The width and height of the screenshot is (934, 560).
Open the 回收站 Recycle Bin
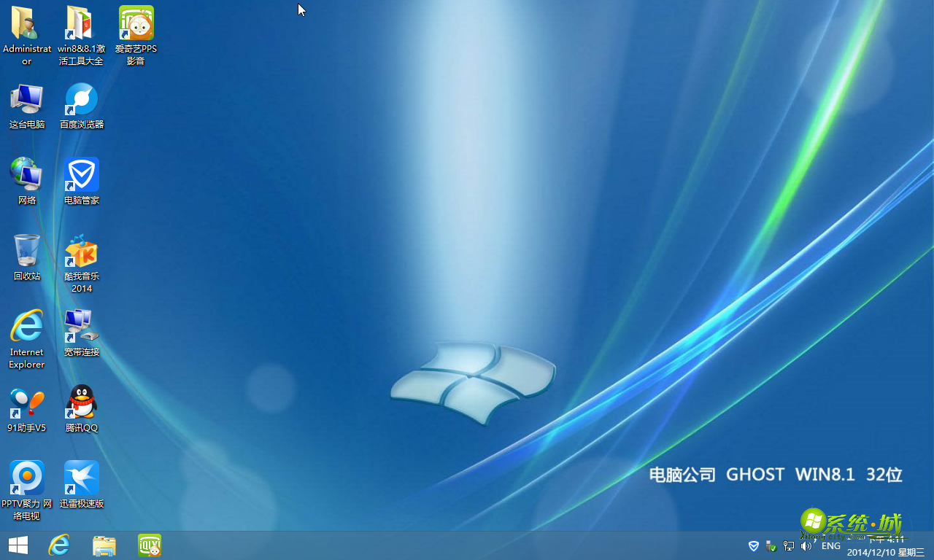[x=26, y=250]
